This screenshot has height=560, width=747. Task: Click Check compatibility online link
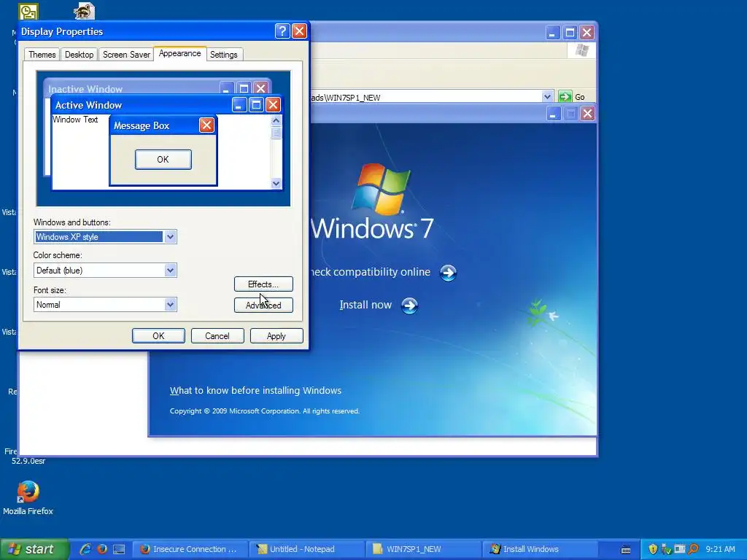coord(371,272)
